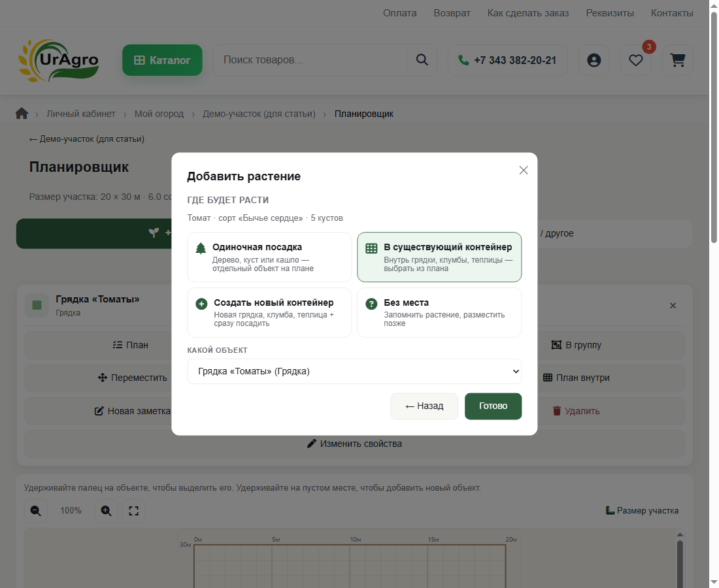Click the search magnifier icon

click(422, 60)
